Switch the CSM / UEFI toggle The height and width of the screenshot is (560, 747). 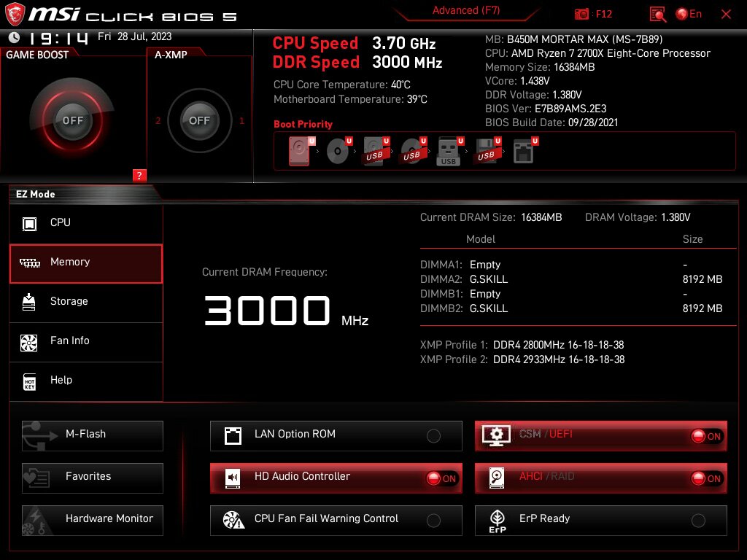(x=707, y=436)
